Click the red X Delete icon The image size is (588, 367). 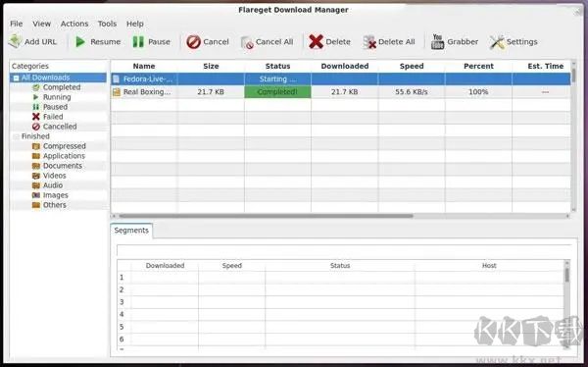[316, 41]
